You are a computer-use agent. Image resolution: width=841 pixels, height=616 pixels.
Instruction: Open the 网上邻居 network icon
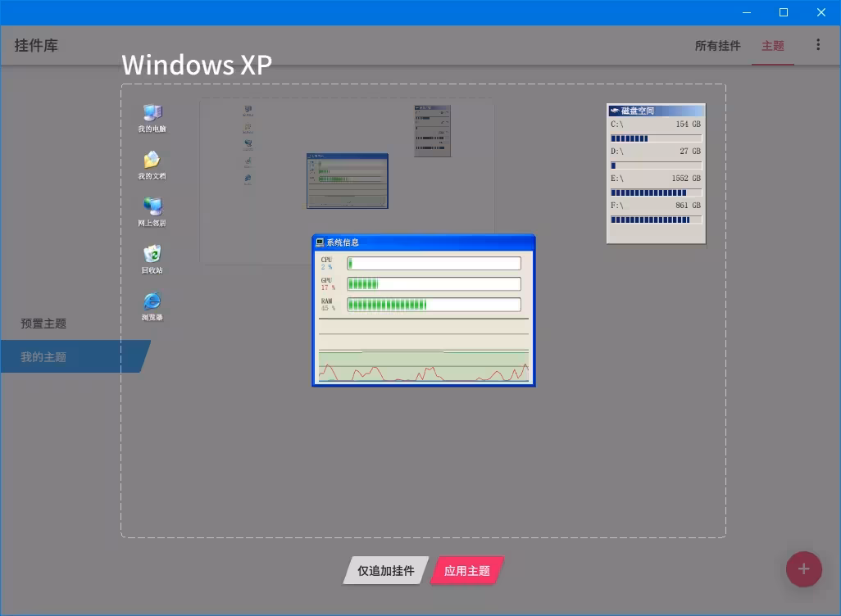tap(152, 212)
